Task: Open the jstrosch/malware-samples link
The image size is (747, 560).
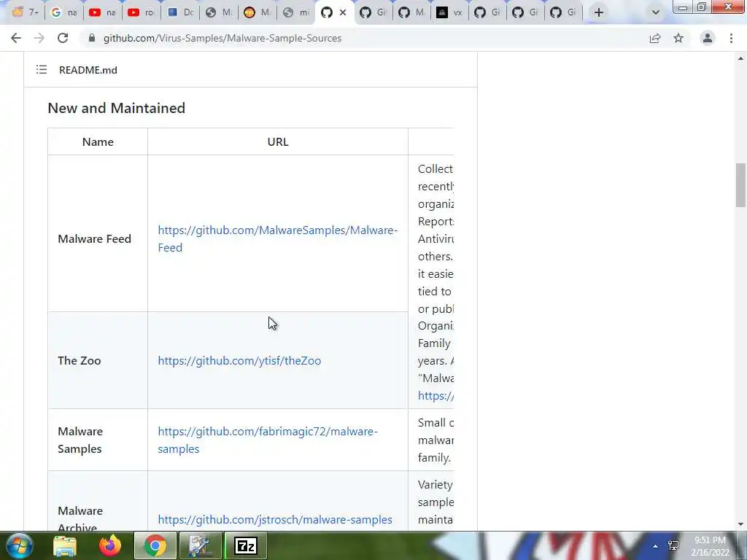Action: click(x=275, y=519)
